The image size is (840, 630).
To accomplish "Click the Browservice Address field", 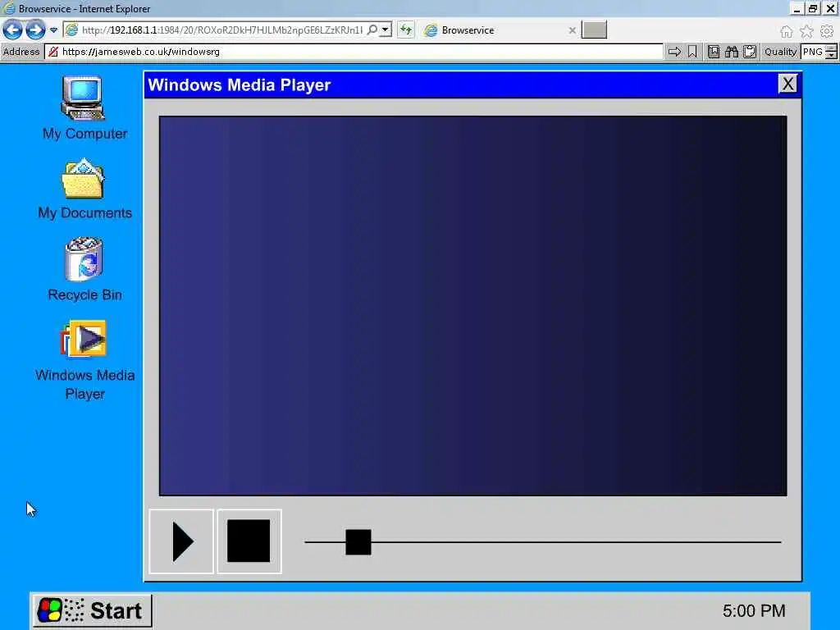I will click(354, 52).
